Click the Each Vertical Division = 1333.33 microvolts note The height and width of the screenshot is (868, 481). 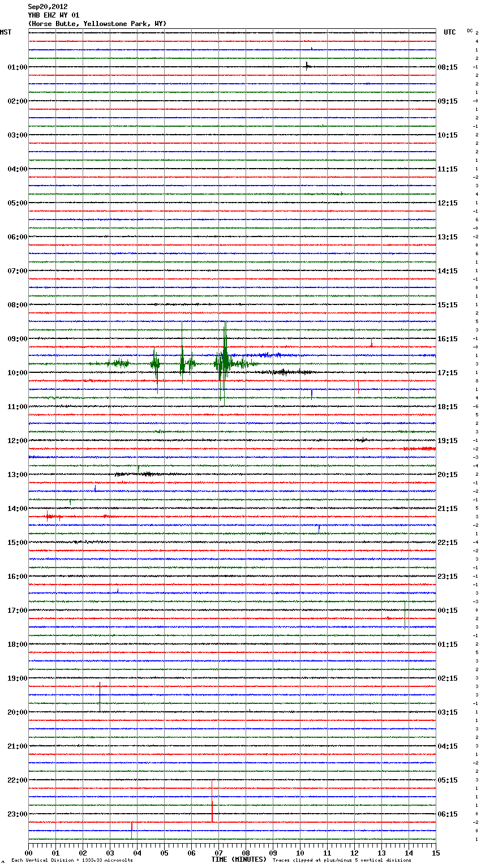(72, 861)
